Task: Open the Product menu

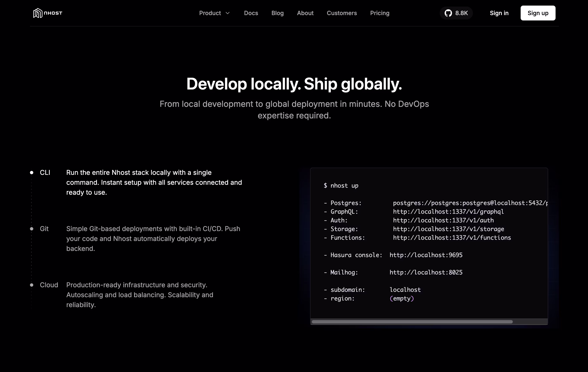Action: point(210,13)
